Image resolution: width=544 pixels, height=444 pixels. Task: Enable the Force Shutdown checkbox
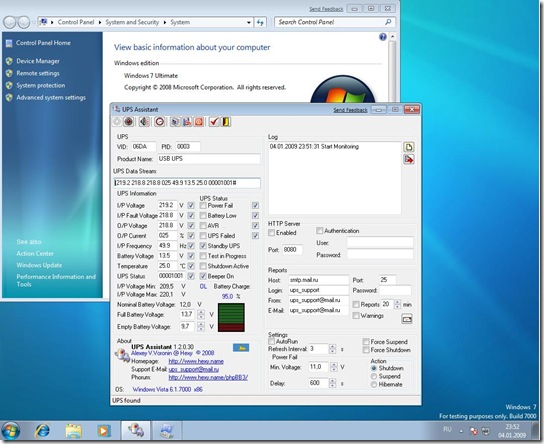pyautogui.click(x=366, y=350)
